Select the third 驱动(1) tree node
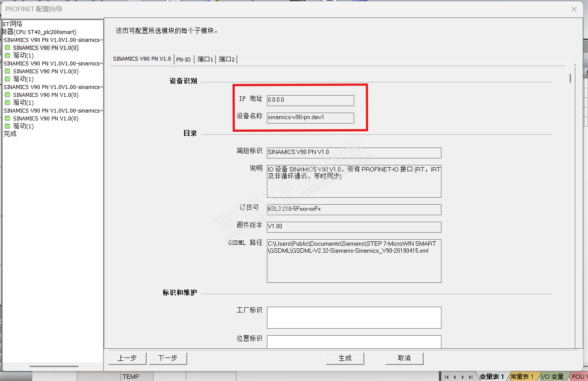 [24, 103]
